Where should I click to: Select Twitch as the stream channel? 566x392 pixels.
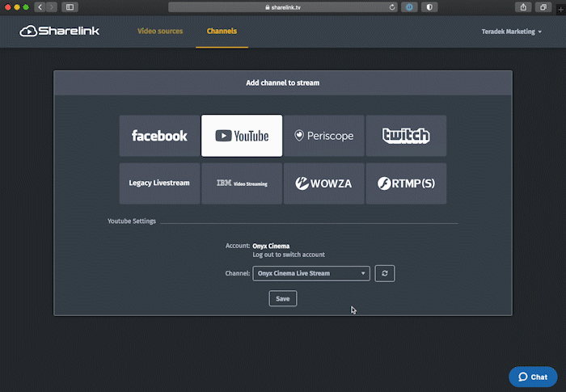point(406,136)
